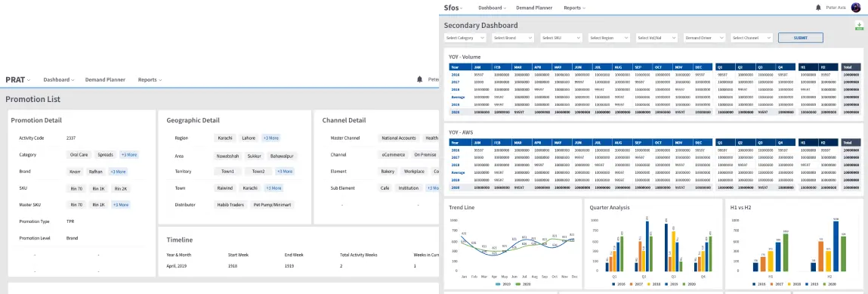Show +3 More regions
Screen dimensions: 868x294
click(x=270, y=138)
